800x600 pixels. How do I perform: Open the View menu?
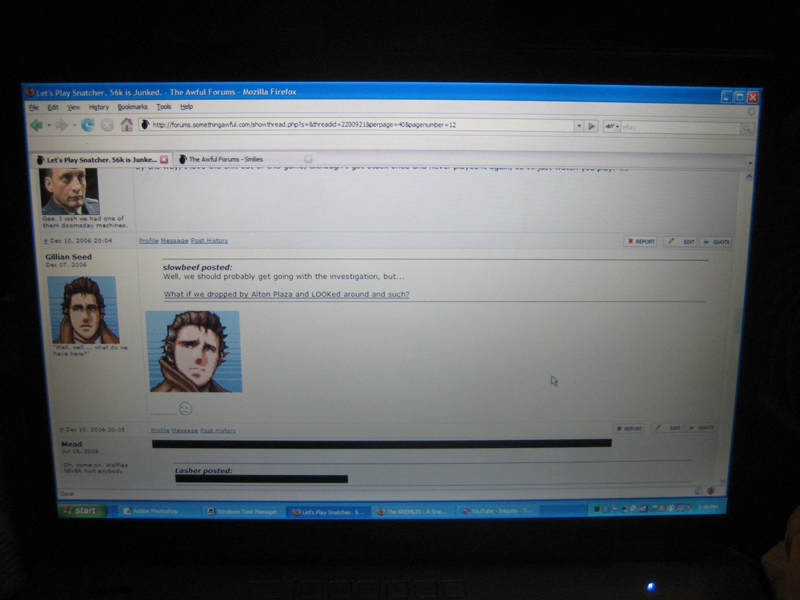[73, 107]
